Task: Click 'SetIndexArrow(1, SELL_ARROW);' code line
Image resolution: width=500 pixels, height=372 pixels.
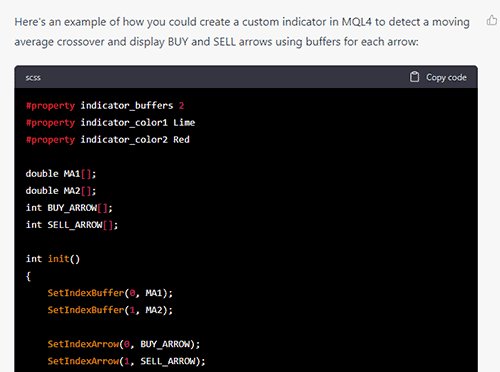Action: (x=126, y=361)
